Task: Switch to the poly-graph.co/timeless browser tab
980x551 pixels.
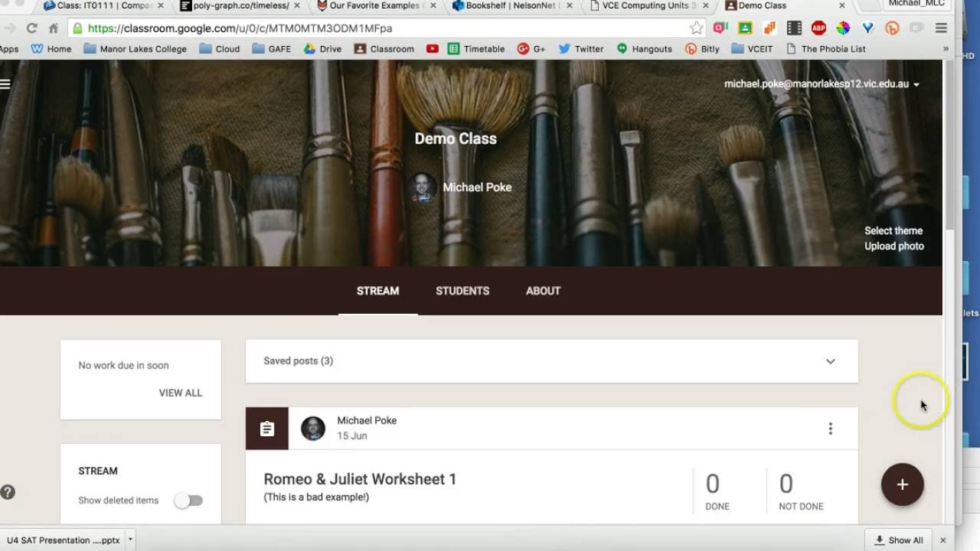Action: pos(240,5)
